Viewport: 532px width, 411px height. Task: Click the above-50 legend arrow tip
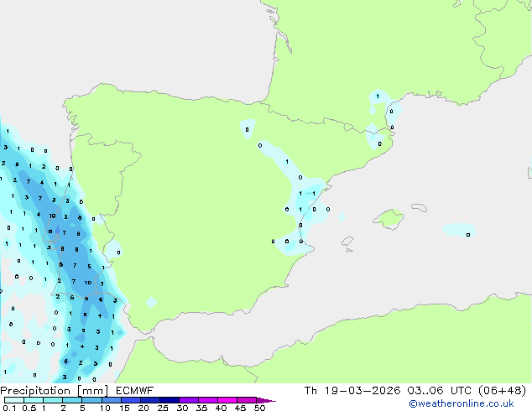[x=266, y=400]
